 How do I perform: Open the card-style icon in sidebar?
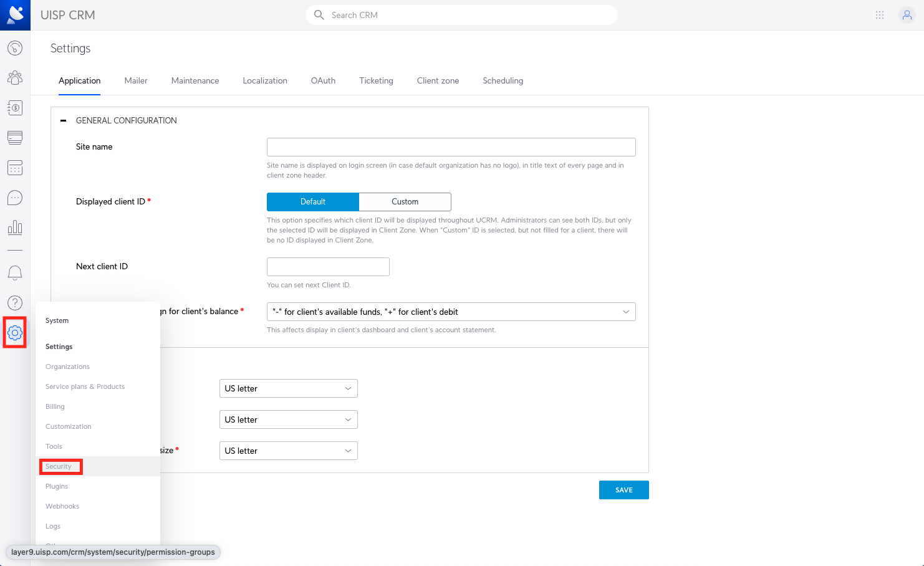pos(15,138)
